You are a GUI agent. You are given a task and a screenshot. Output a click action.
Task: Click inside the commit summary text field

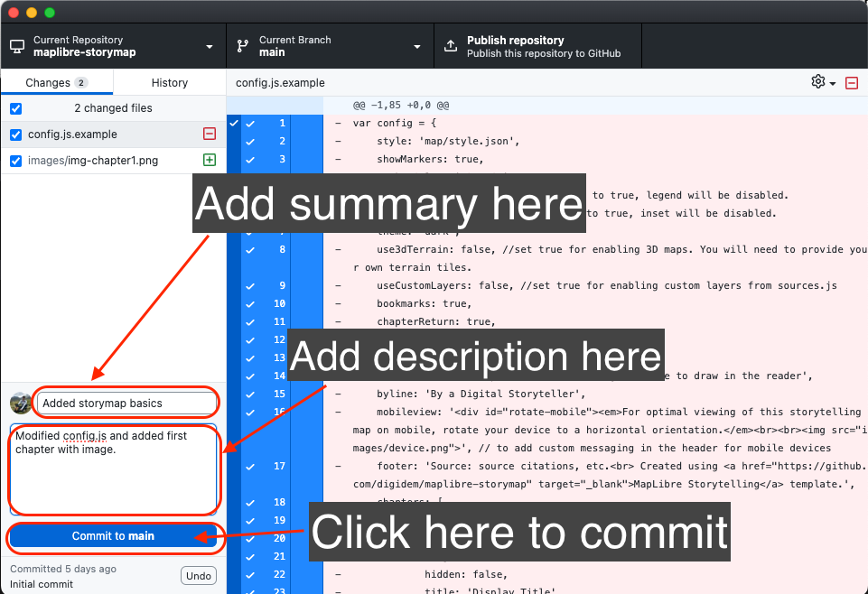(125, 403)
